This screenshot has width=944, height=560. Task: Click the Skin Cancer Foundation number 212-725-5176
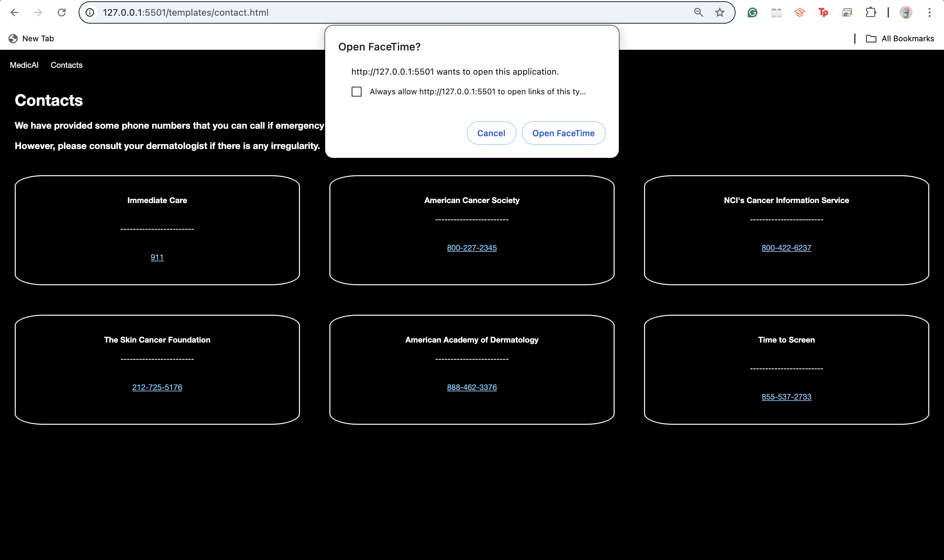[157, 387]
